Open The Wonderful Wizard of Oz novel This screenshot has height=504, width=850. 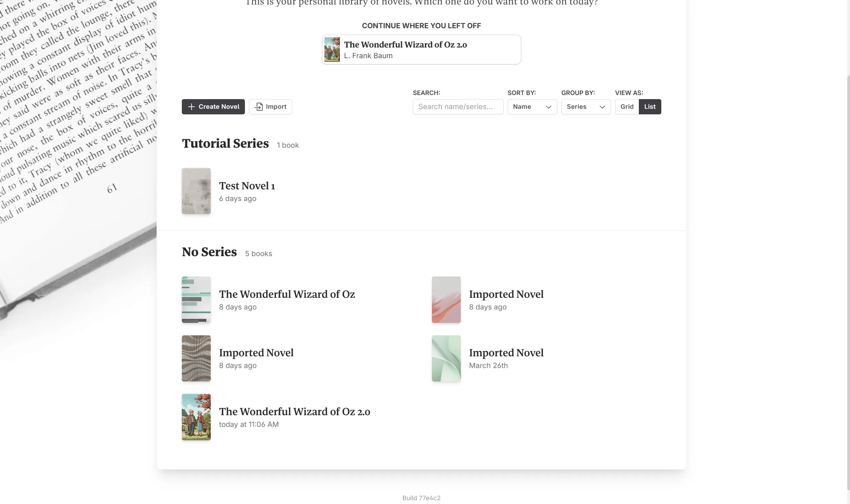tap(287, 294)
